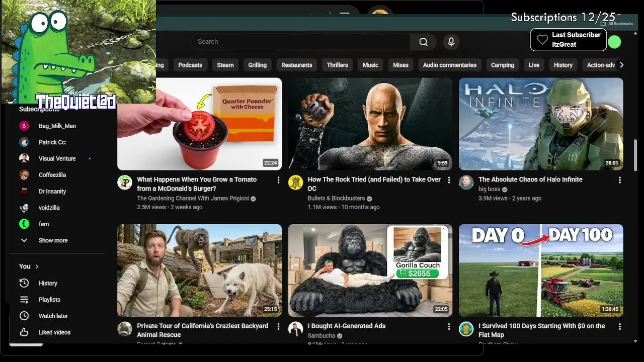The width and height of the screenshot is (644, 362).
Task: Open Bag_Milk_Man channel avatar in sidebar
Action: [x=24, y=126]
